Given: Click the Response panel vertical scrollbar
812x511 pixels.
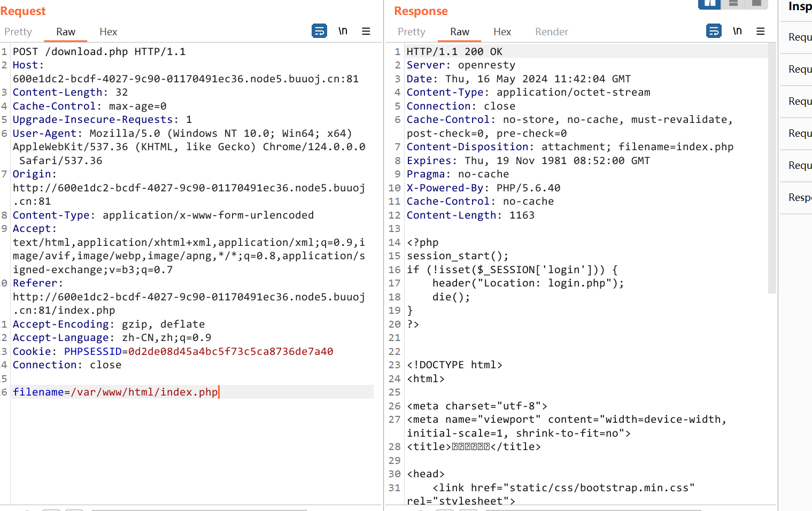Looking at the screenshot, I should tap(771, 168).
